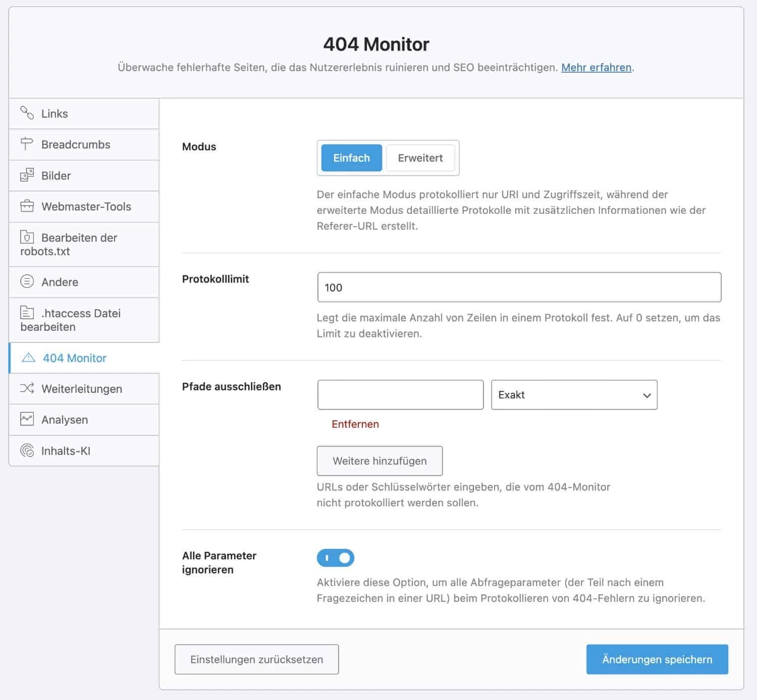This screenshot has width=757, height=700.
Task: Click the chart icon beside Analysen
Action: coord(27,419)
